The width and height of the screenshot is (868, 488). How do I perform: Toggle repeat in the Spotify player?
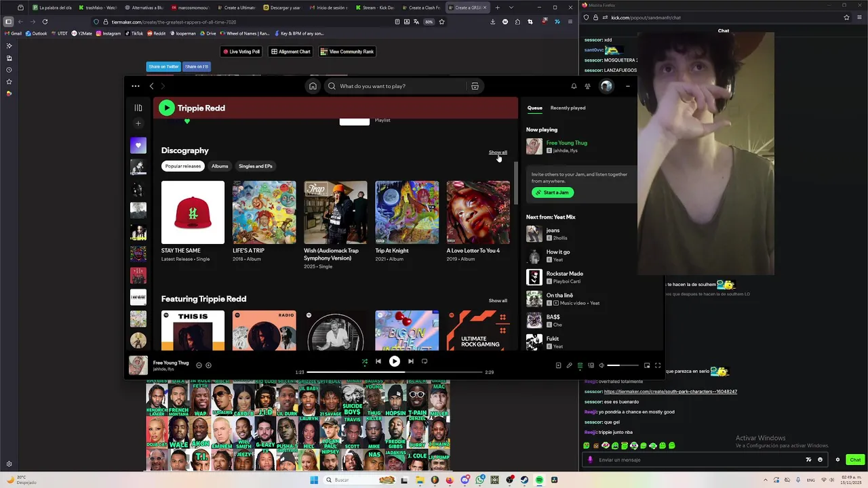pyautogui.click(x=425, y=361)
